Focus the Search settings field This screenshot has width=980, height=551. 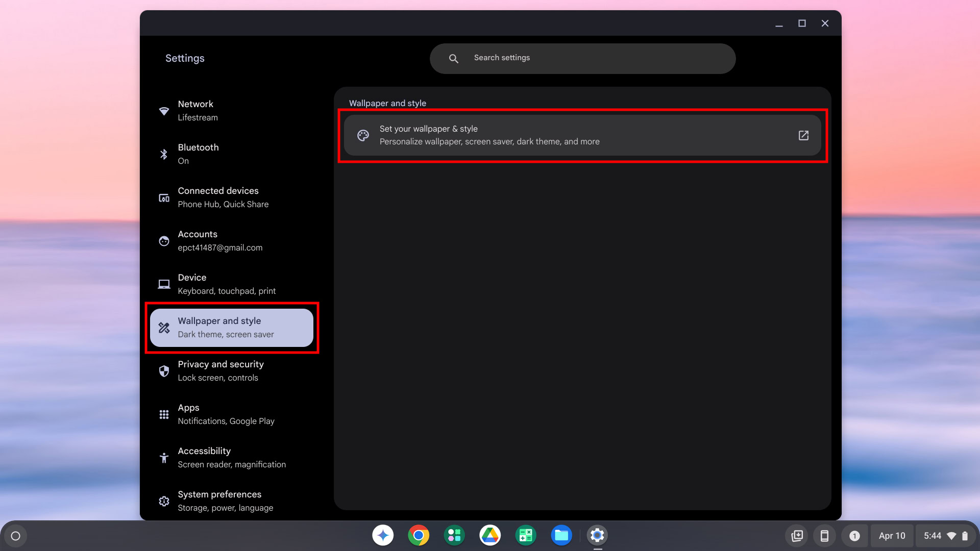point(592,58)
